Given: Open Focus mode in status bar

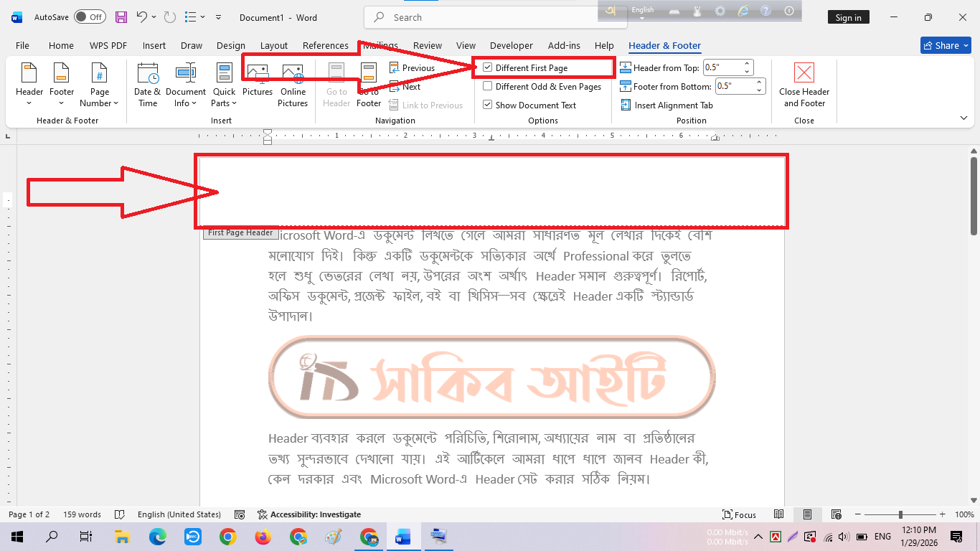Looking at the screenshot, I should click(739, 514).
